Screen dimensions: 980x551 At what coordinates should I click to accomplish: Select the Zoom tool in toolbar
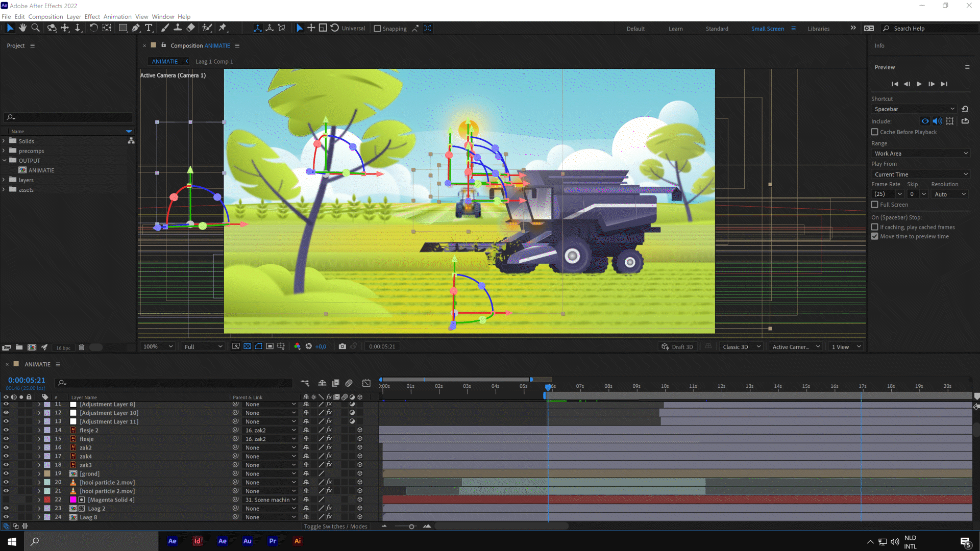(x=35, y=28)
